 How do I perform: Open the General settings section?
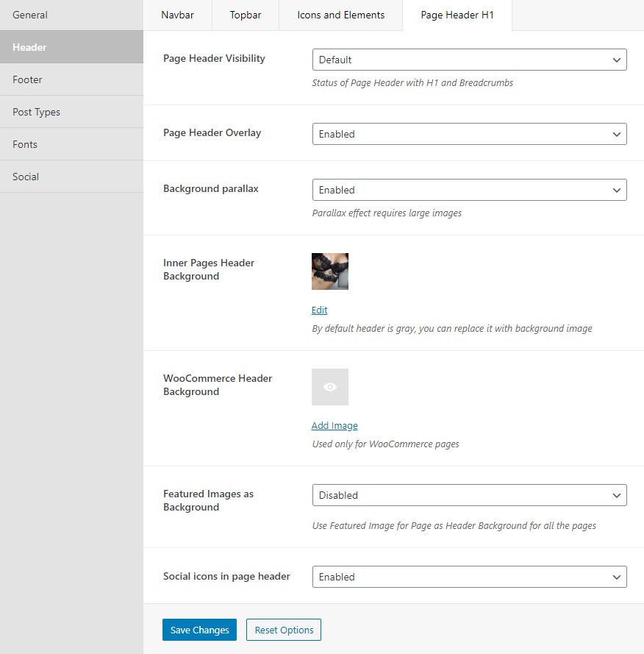72,15
